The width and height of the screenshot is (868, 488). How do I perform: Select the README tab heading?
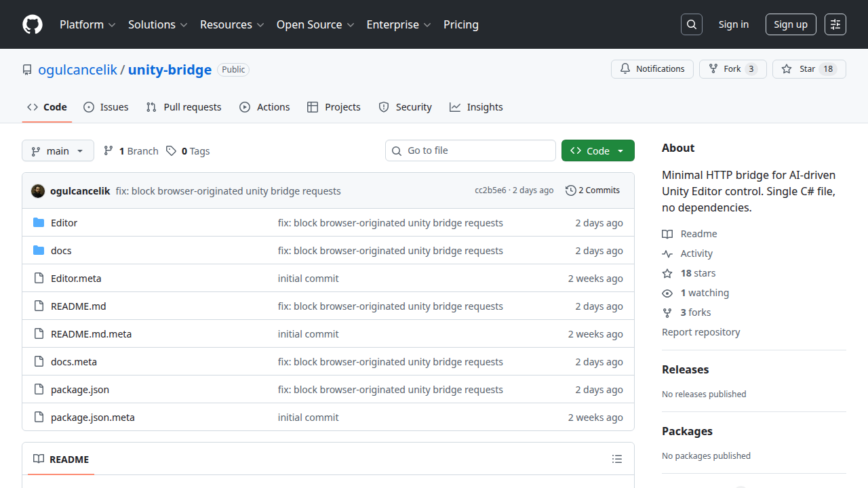click(x=61, y=460)
